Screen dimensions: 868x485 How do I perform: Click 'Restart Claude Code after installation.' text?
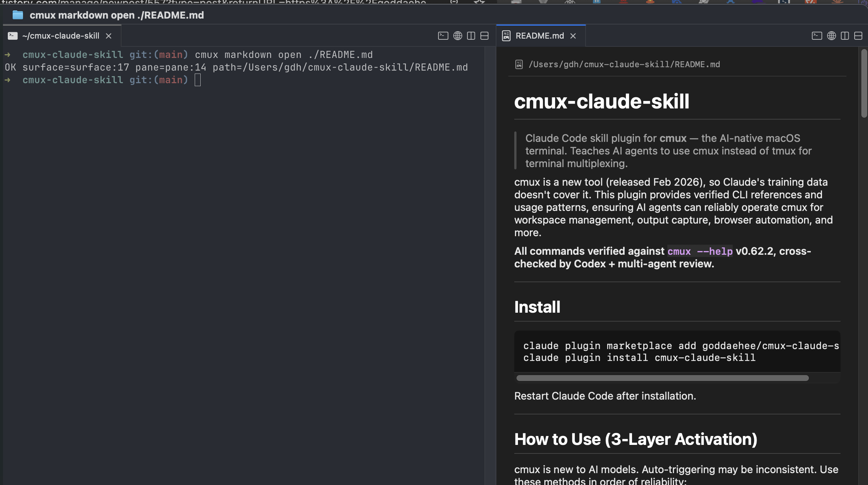605,396
